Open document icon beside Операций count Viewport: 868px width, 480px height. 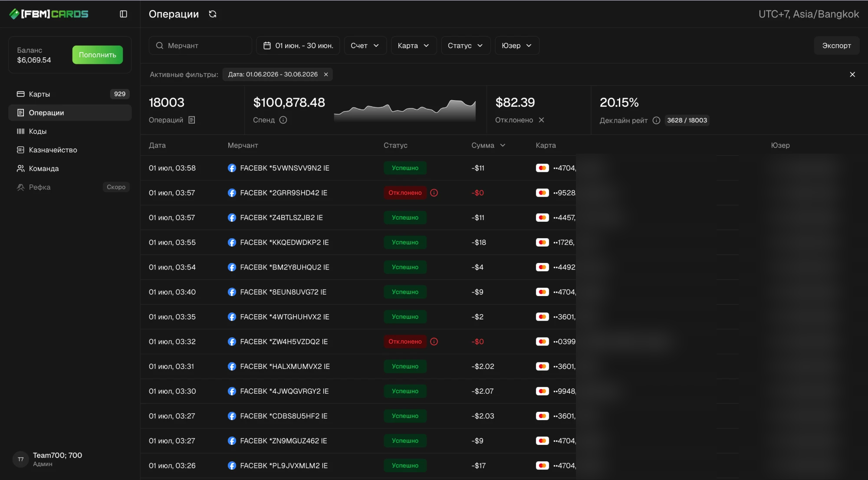click(192, 120)
